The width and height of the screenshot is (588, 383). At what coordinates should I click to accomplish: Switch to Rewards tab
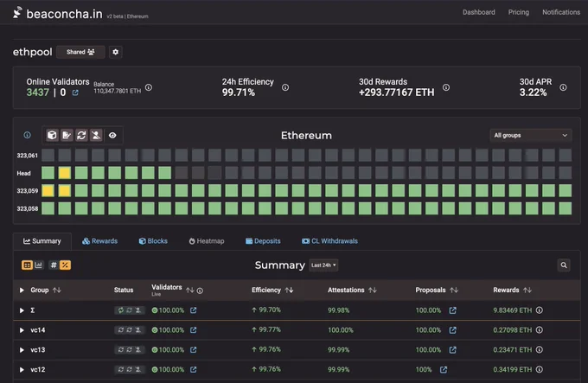pos(99,241)
